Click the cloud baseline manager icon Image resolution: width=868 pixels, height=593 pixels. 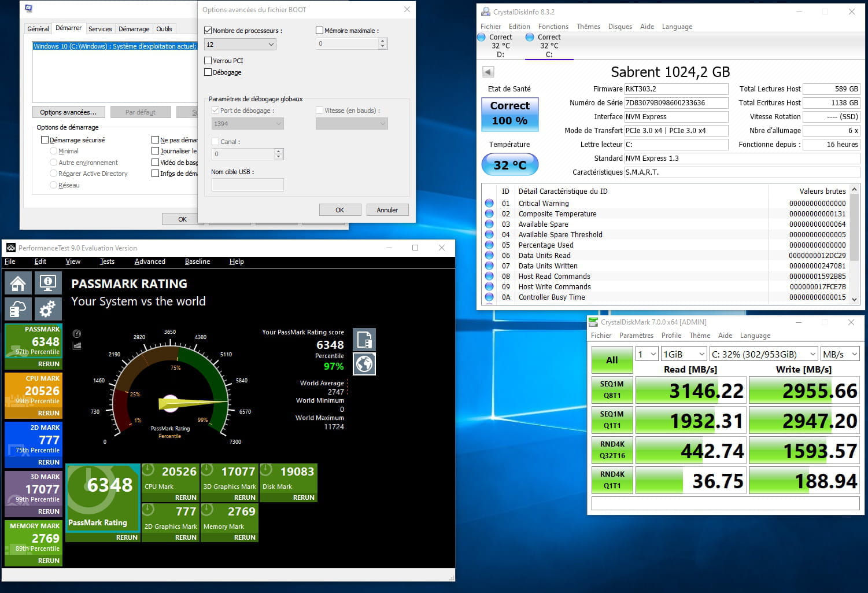point(18,309)
